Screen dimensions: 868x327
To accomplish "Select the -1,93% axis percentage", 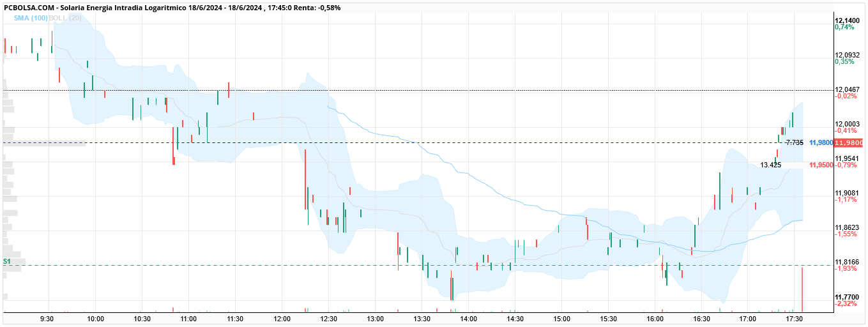I will pyautogui.click(x=846, y=269).
